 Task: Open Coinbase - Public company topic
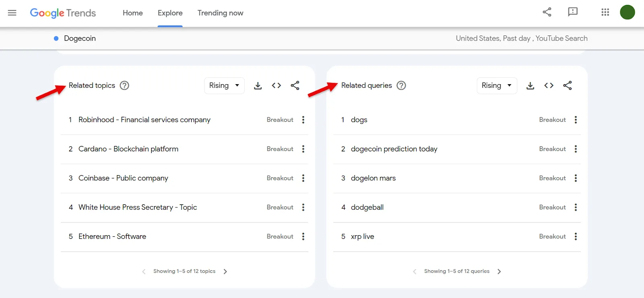123,178
